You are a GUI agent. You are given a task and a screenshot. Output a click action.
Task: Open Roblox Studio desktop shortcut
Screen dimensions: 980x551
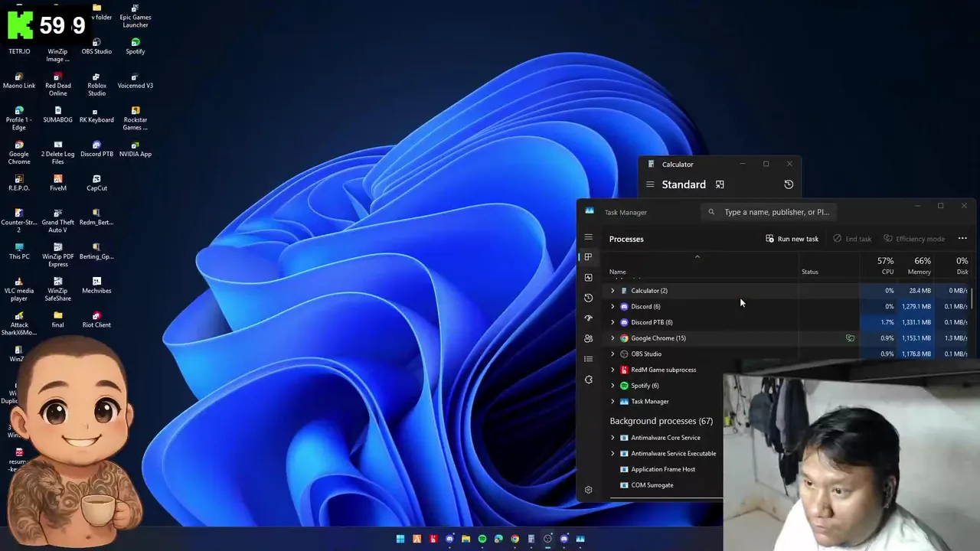[96, 84]
